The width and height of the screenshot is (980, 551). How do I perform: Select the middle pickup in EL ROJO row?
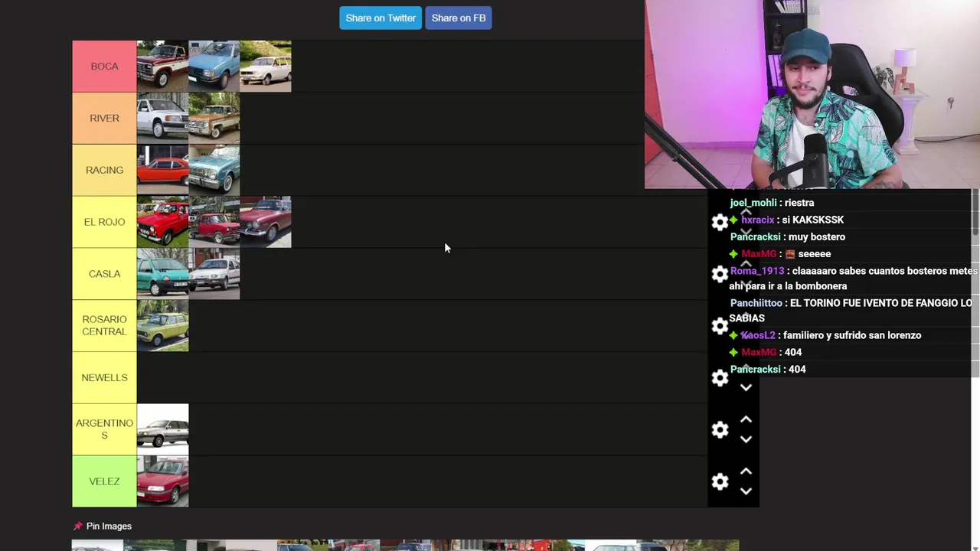pos(214,222)
